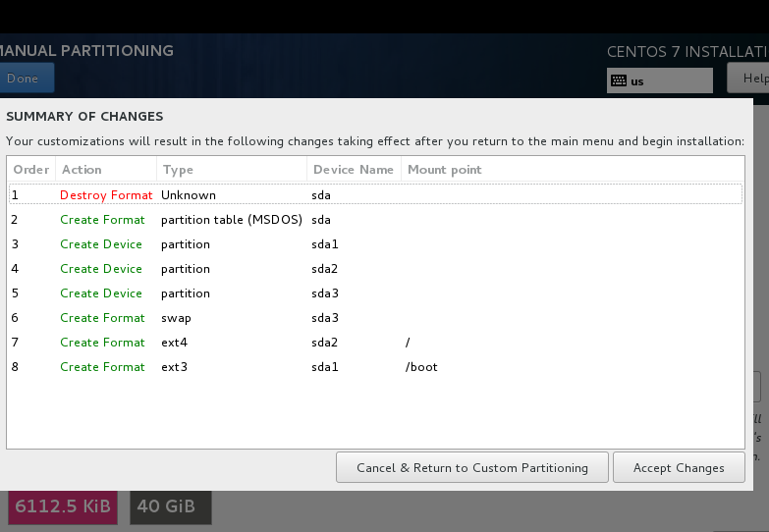Click Cancel & Return to Custom Partitioning

tap(471, 468)
